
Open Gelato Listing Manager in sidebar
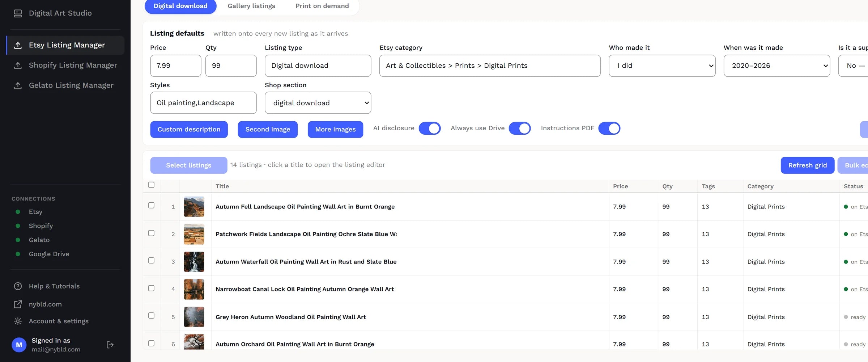pos(65,85)
